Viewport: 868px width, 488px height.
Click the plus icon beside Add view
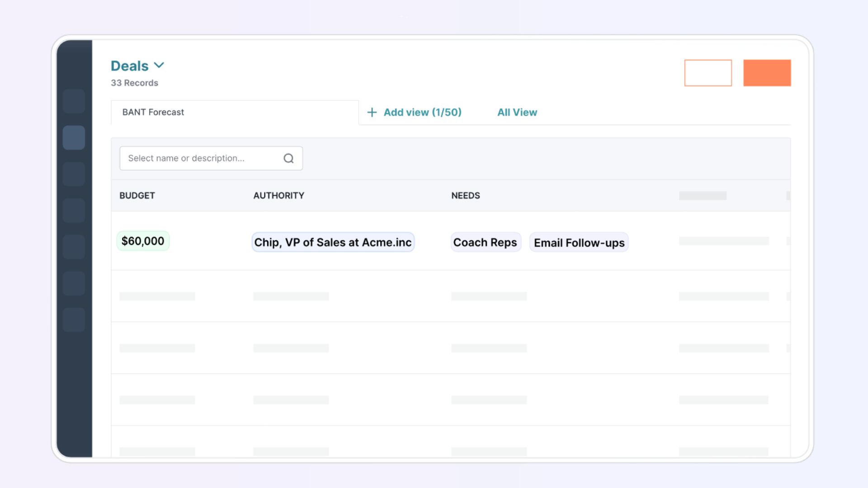click(372, 112)
